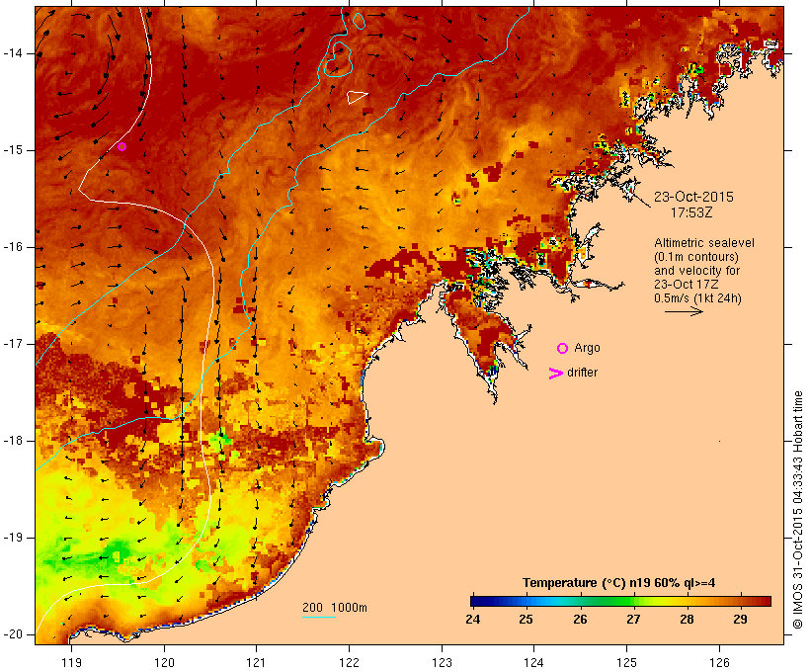Click the latitude axis label '-16'

point(13,247)
